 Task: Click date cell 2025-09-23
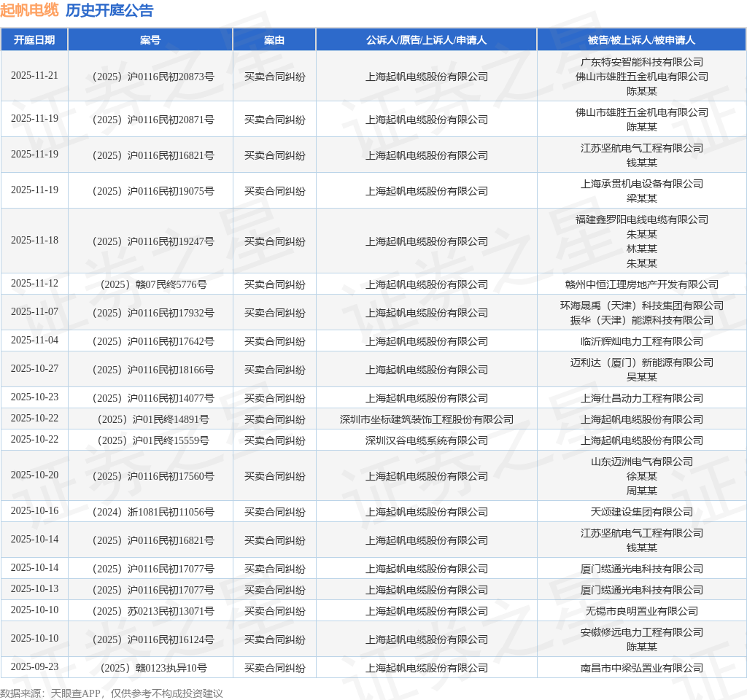click(34, 666)
